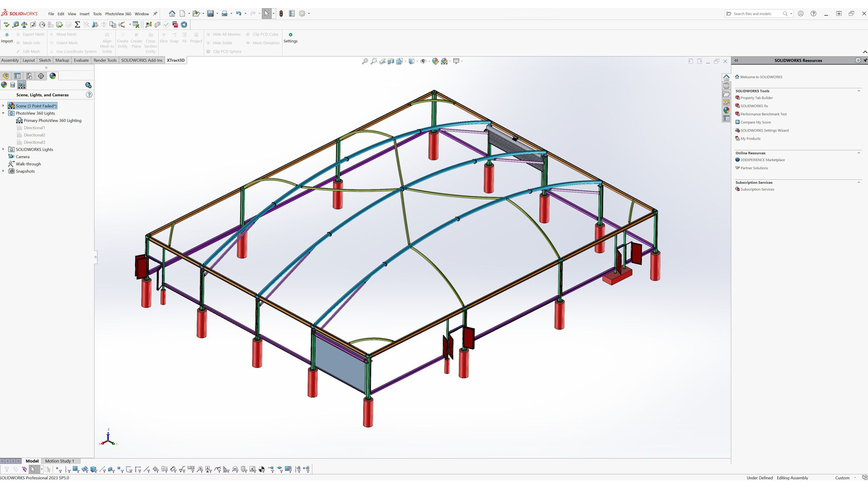Show the Appearances view icon in DisplayManager
Viewport: 868px width, 488px height.
(4, 85)
